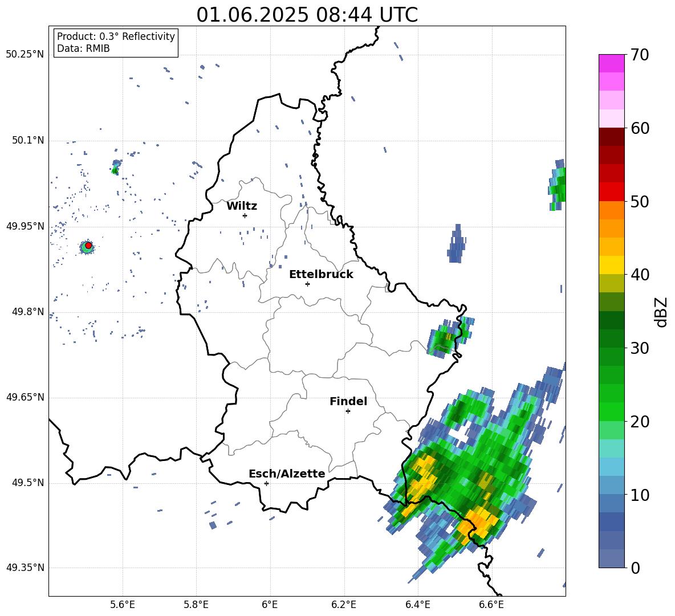Click the '49.35°N' latitude label

click(25, 568)
